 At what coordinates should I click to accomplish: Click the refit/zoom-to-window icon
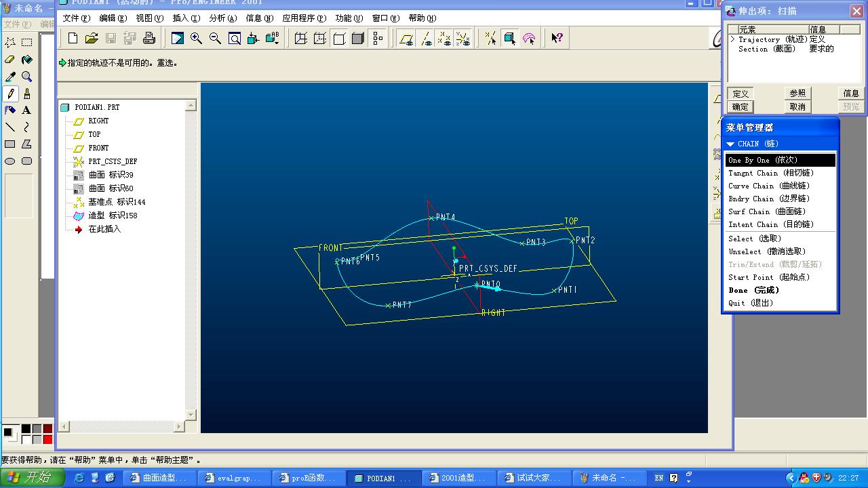tap(235, 38)
